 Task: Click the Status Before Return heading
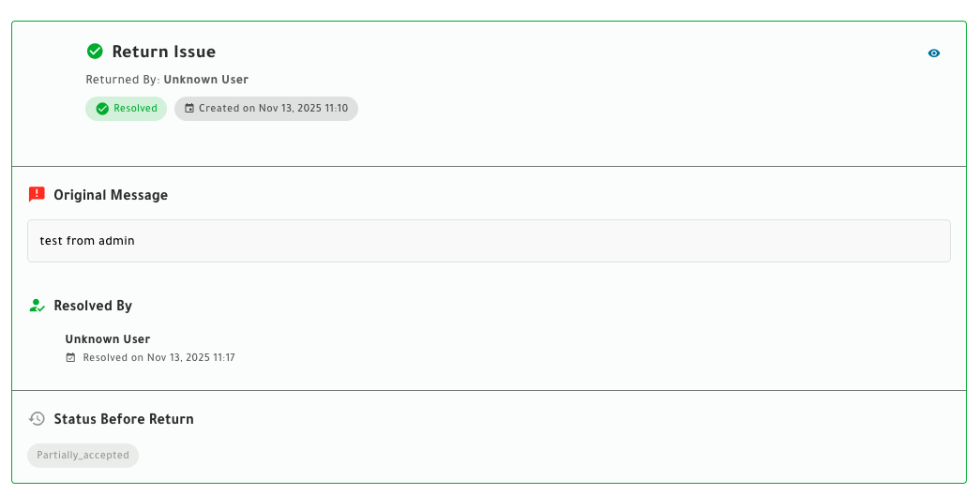point(124,419)
